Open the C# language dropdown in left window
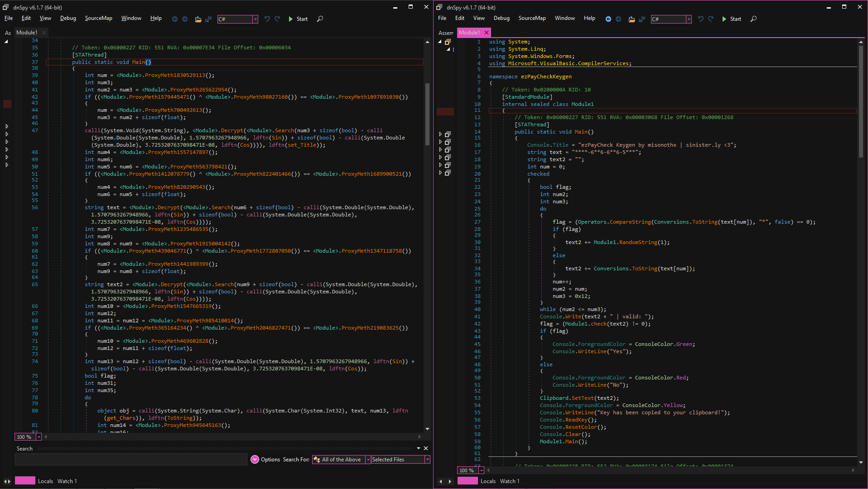The image size is (868, 489). click(255, 19)
